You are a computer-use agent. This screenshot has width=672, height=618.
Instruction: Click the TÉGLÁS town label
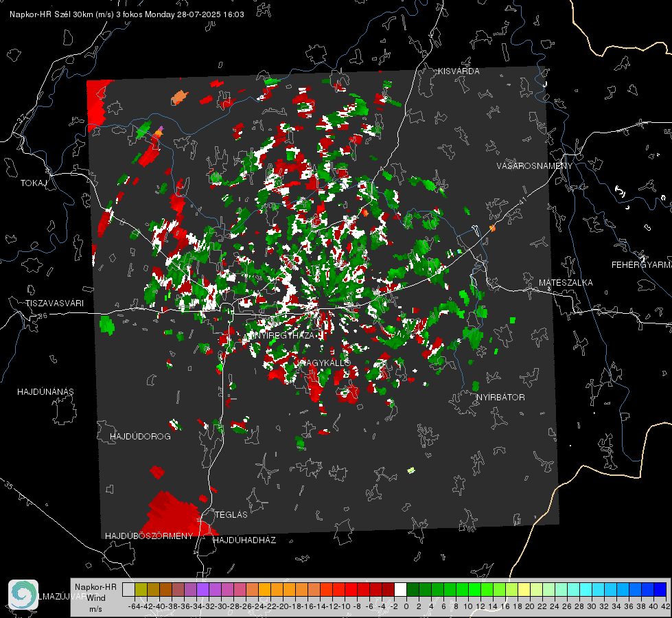pyautogui.click(x=231, y=514)
